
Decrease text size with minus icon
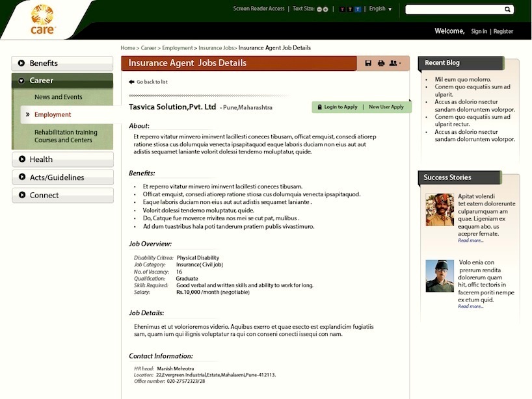(x=319, y=9)
